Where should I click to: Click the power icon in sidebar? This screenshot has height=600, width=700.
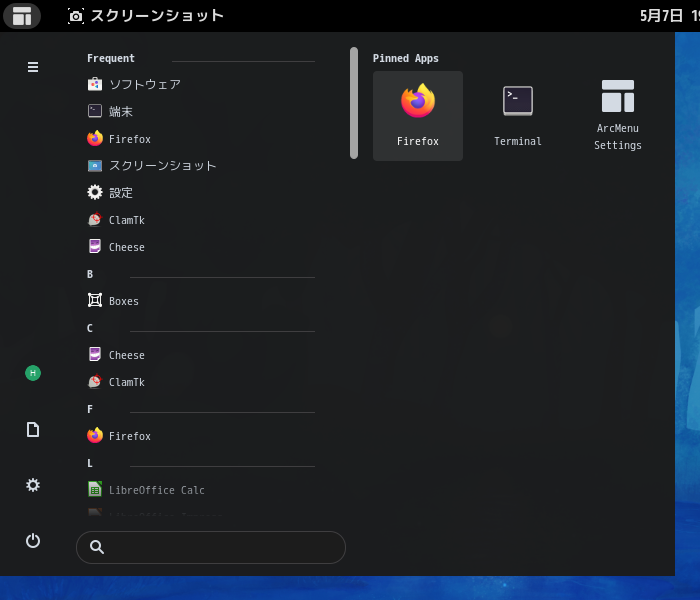(x=33, y=541)
